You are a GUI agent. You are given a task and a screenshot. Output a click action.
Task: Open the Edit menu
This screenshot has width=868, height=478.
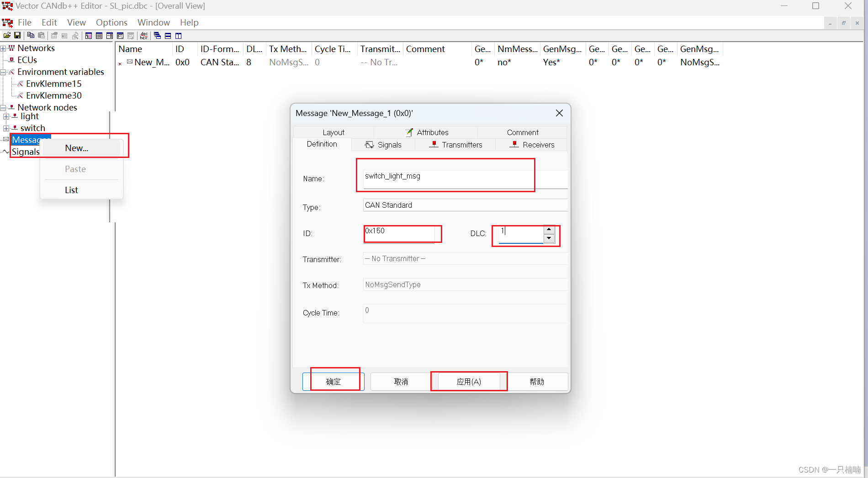[49, 22]
